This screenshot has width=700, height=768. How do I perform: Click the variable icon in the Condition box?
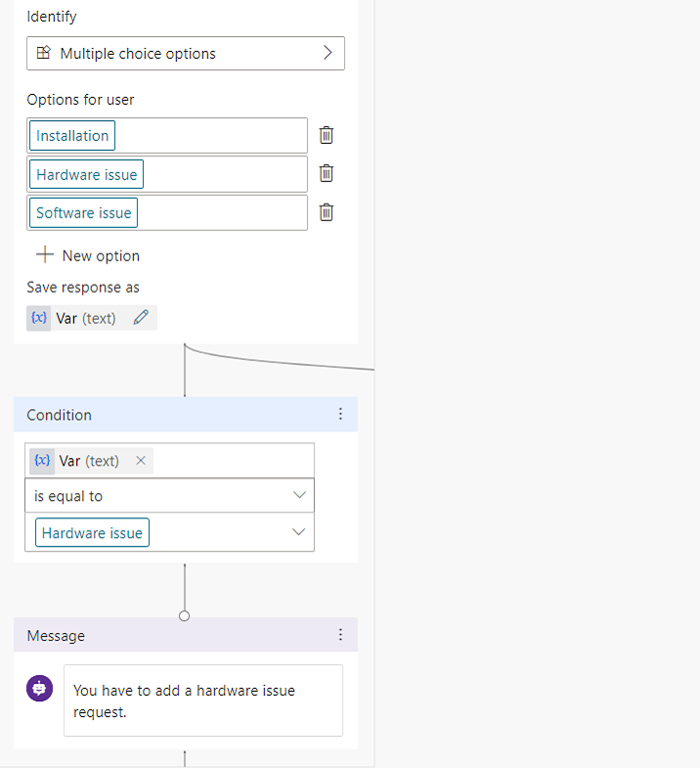click(x=42, y=461)
